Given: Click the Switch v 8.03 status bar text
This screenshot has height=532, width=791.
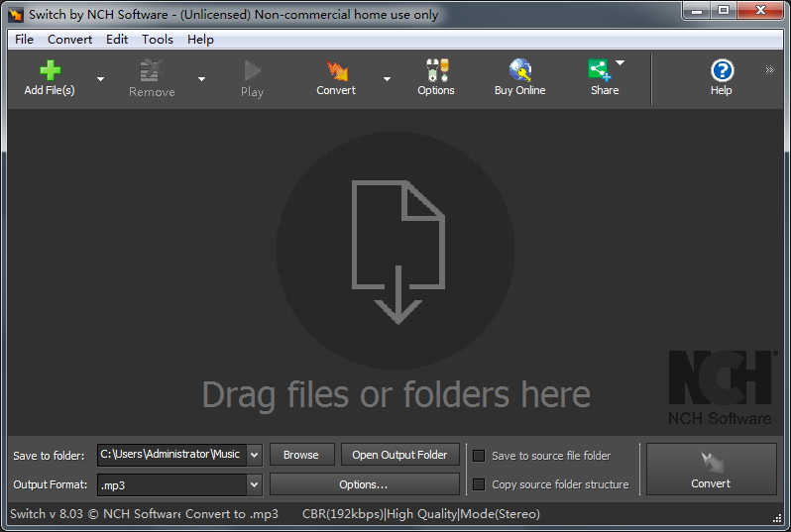Looking at the screenshot, I should click(95, 514).
